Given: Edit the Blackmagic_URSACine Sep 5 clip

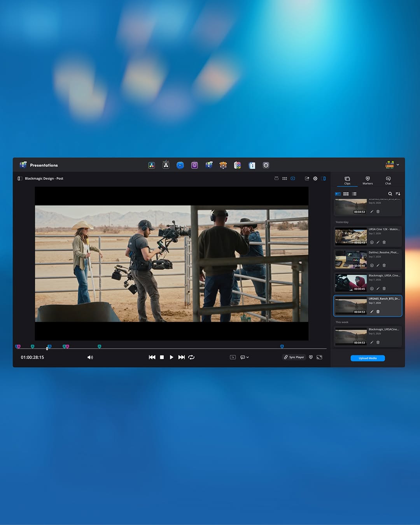Looking at the screenshot, I should point(372,342).
